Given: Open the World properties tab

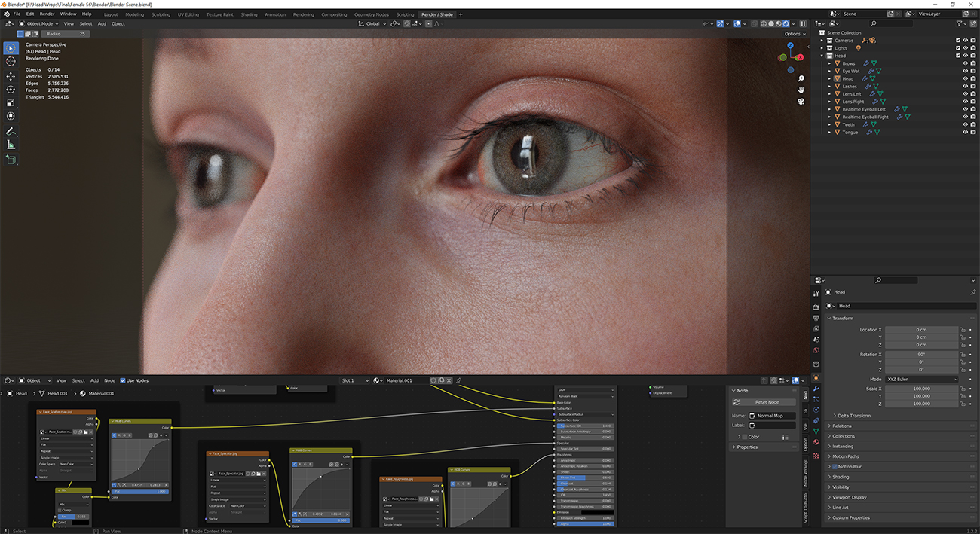Looking at the screenshot, I should coord(816,349).
